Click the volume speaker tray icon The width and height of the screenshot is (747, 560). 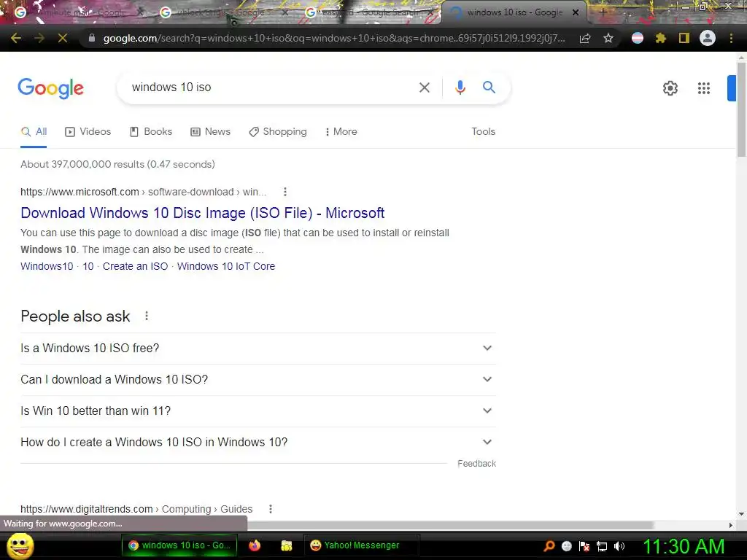[x=619, y=546]
